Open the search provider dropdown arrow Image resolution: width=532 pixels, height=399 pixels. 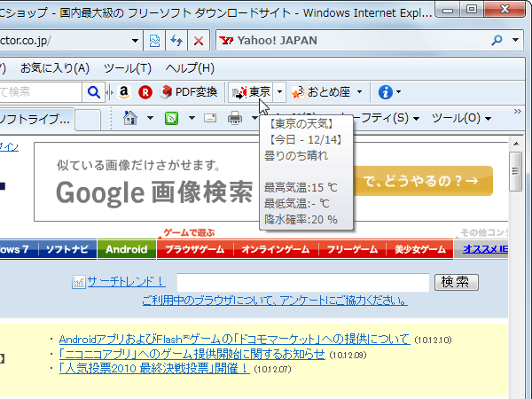click(515, 40)
